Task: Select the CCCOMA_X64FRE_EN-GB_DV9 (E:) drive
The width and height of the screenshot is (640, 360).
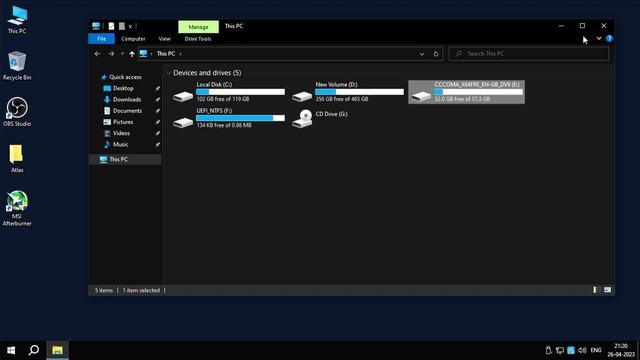Action: point(467,92)
